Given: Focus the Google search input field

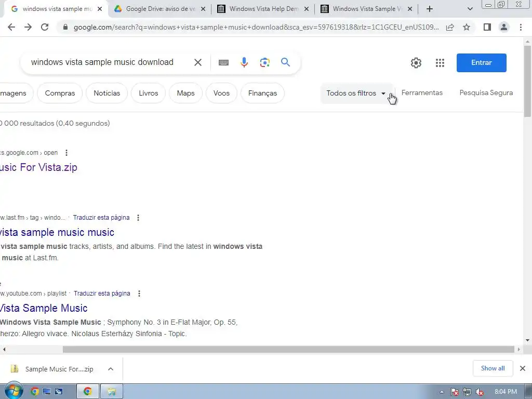Looking at the screenshot, I should coord(102,62).
